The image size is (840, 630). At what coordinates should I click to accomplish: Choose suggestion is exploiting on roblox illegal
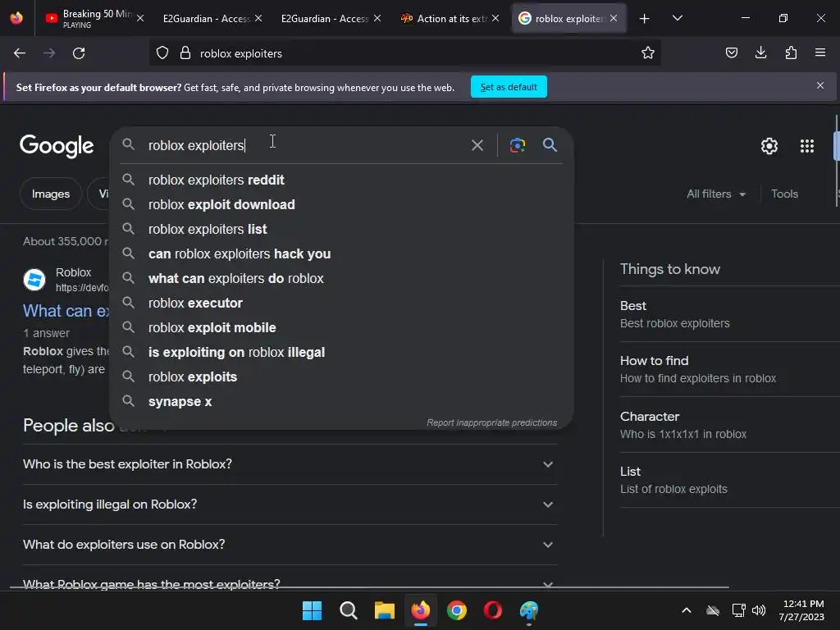point(341,353)
